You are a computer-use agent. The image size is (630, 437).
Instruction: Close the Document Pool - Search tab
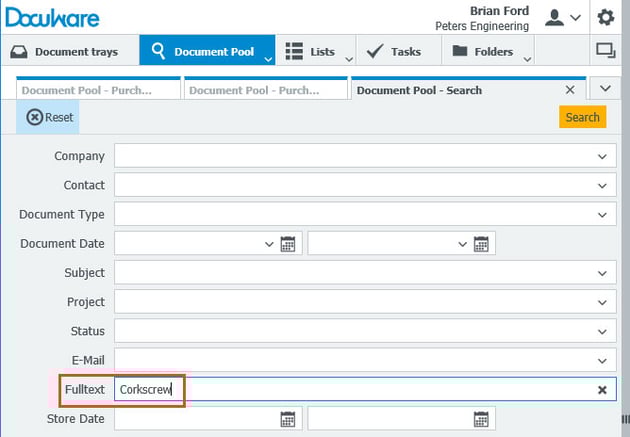coord(570,90)
